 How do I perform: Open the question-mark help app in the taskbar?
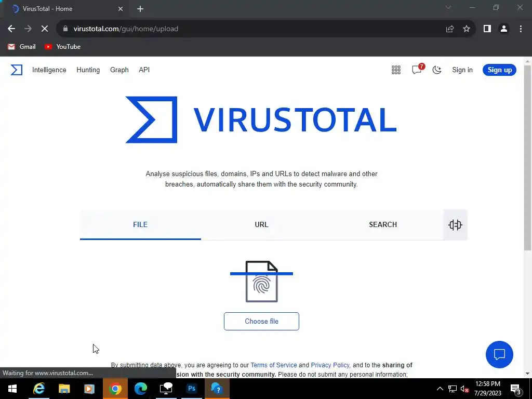click(217, 389)
